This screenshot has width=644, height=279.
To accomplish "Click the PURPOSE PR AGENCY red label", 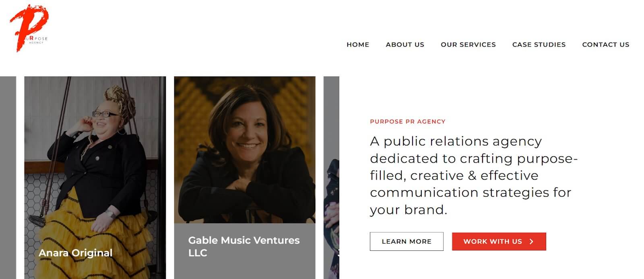I will [408, 121].
